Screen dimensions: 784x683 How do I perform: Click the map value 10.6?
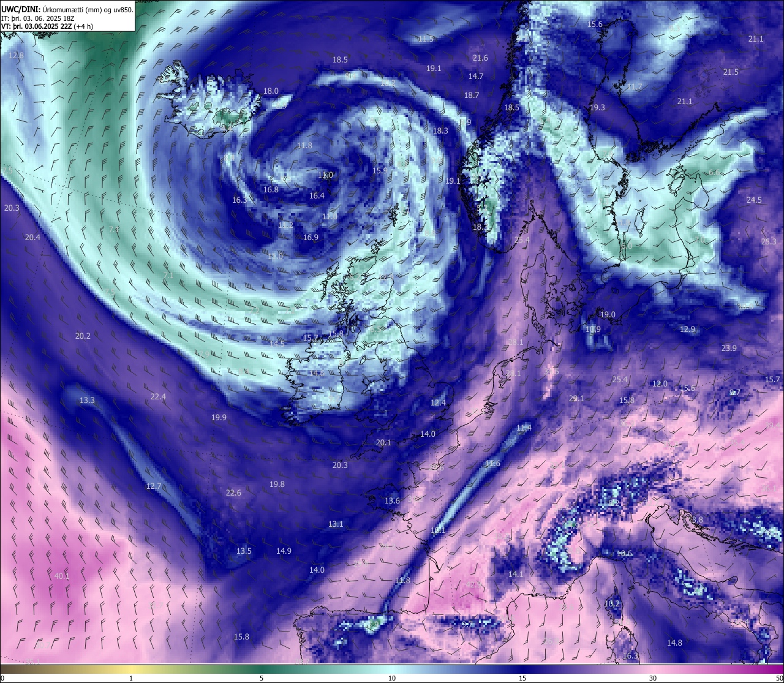pos(624,554)
